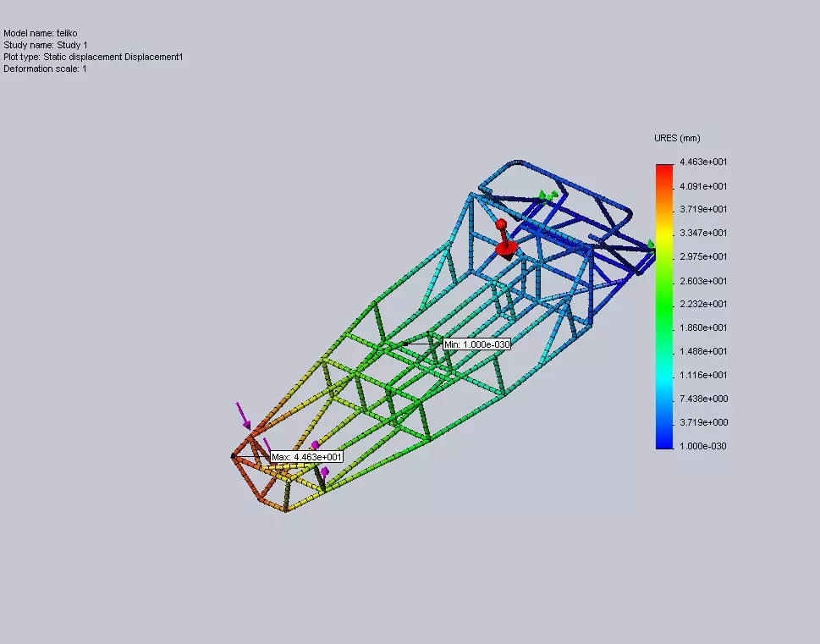Click legend value 2.603e+001
The width and height of the screenshot is (820, 644).
click(x=703, y=280)
